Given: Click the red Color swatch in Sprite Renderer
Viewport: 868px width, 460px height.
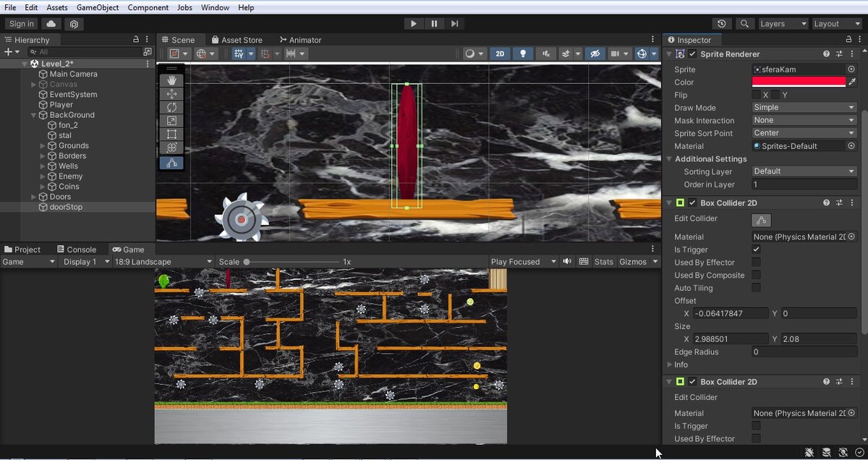Looking at the screenshot, I should pyautogui.click(x=799, y=82).
